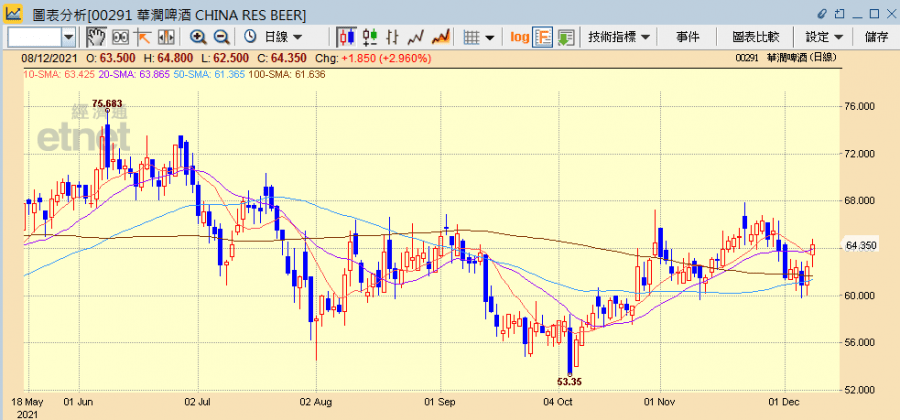Switch to candlestick chart type
This screenshot has width=900, height=420.
click(x=347, y=37)
